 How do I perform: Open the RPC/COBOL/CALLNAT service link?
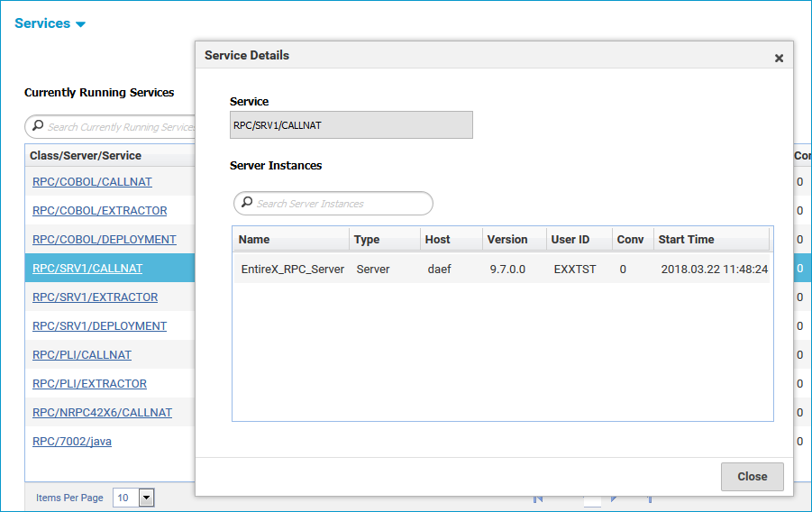92,182
